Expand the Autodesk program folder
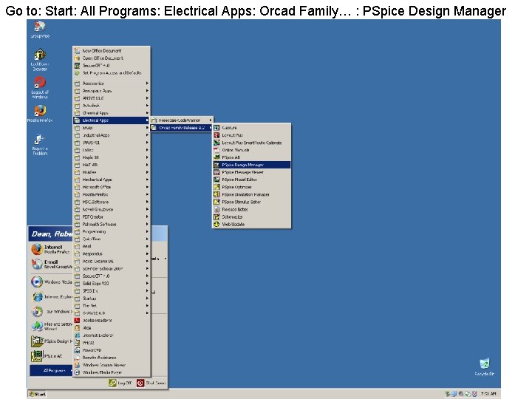 pyautogui.click(x=112, y=106)
